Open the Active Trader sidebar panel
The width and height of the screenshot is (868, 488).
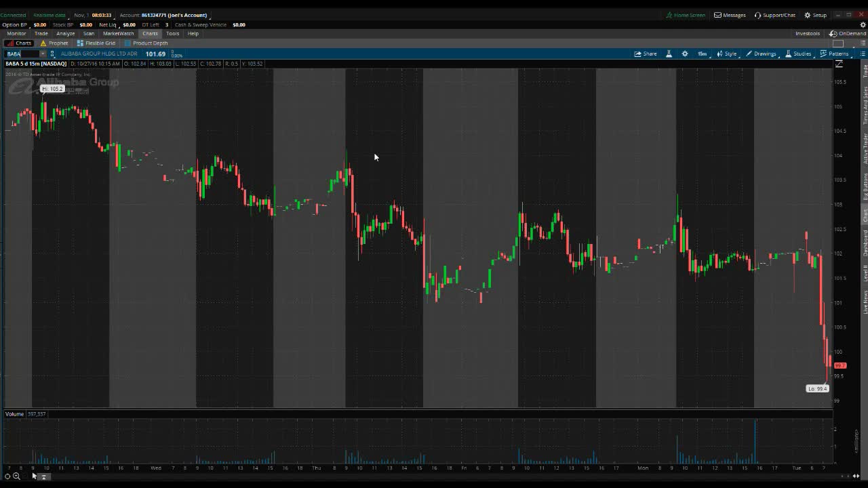(865, 148)
